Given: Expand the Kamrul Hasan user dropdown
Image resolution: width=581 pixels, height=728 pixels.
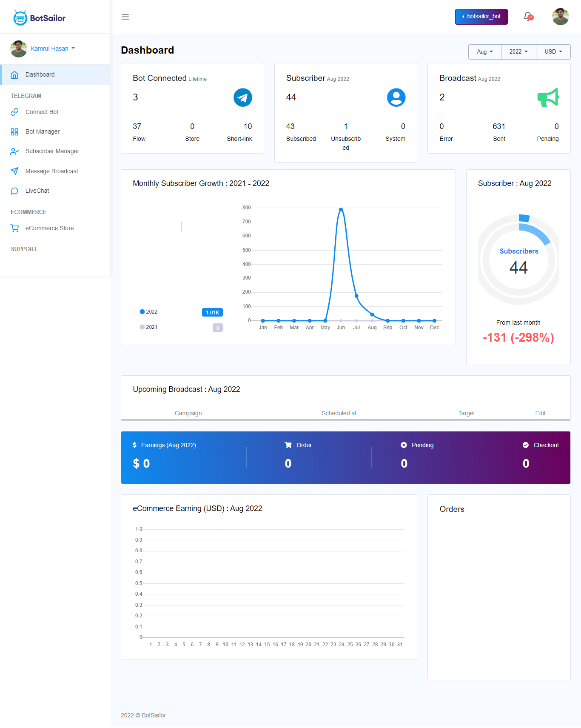Looking at the screenshot, I should pyautogui.click(x=53, y=49).
